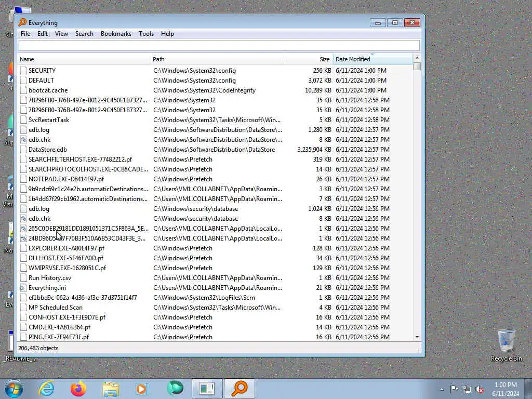Click the vertical scrollbar thumb
This screenshot has height=399, width=532.
click(417, 66)
